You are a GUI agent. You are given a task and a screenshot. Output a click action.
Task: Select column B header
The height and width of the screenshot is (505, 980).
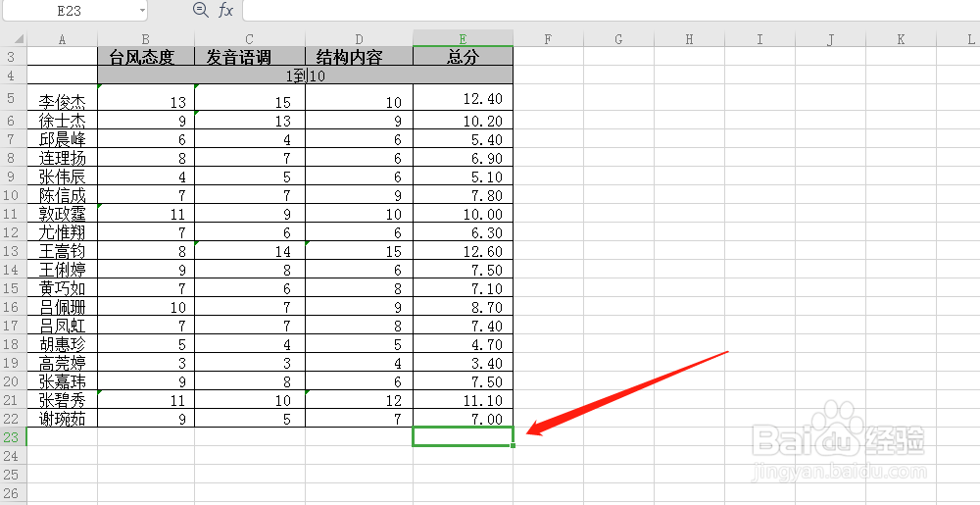[146, 39]
